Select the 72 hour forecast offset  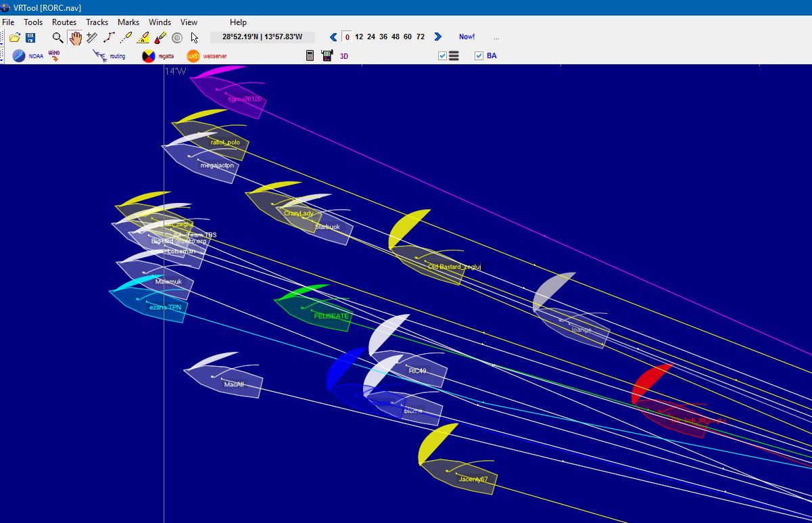421,37
